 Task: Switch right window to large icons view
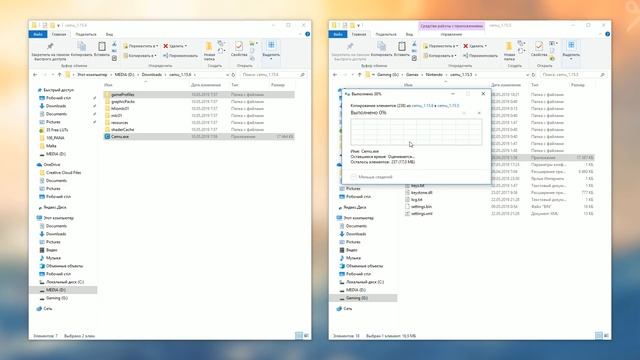click(606, 336)
